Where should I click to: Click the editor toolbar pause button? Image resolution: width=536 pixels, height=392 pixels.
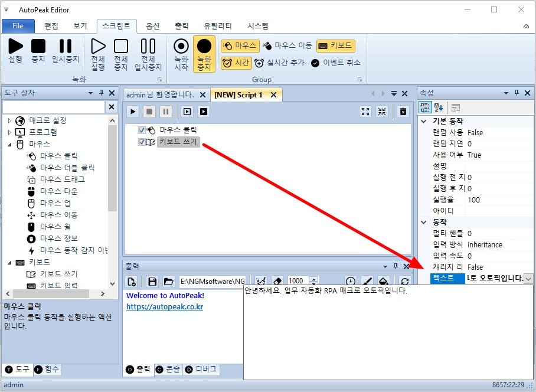click(x=165, y=112)
